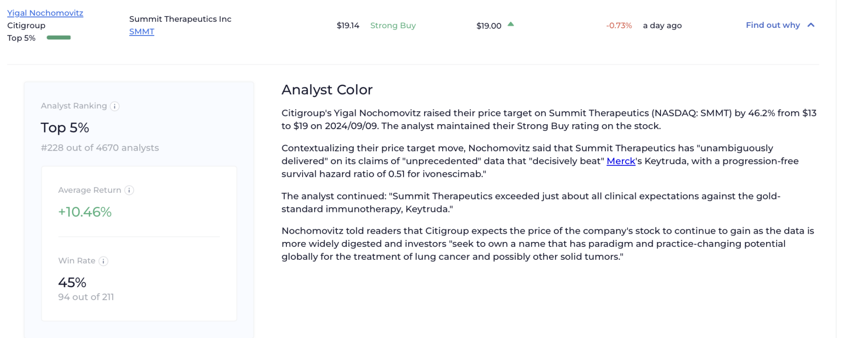
Task: Click the green Top 5% ranking bar
Action: click(59, 38)
